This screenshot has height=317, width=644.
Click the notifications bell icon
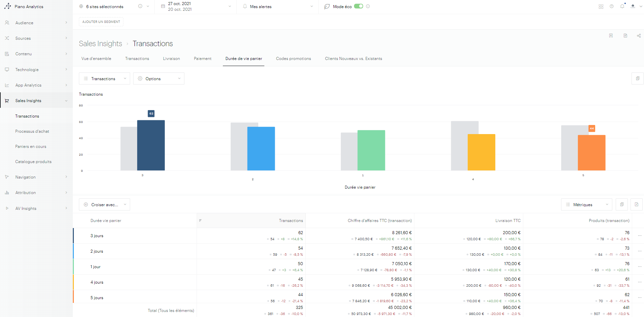[x=622, y=6]
